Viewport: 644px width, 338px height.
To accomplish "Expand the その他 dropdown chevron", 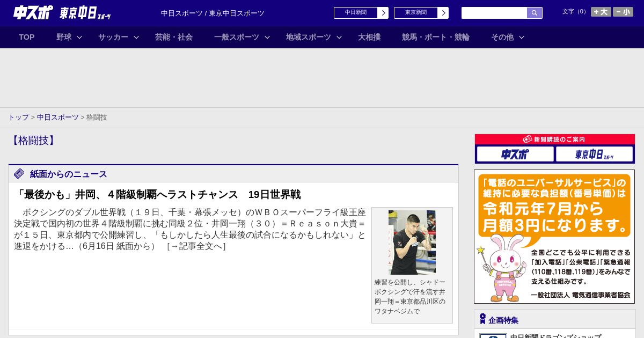I will [522, 37].
